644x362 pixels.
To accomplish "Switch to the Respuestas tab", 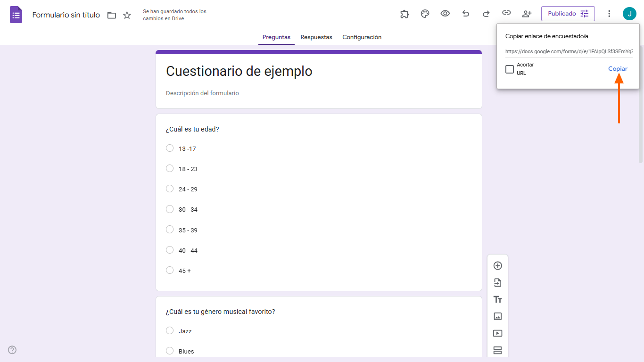I will coord(316,37).
